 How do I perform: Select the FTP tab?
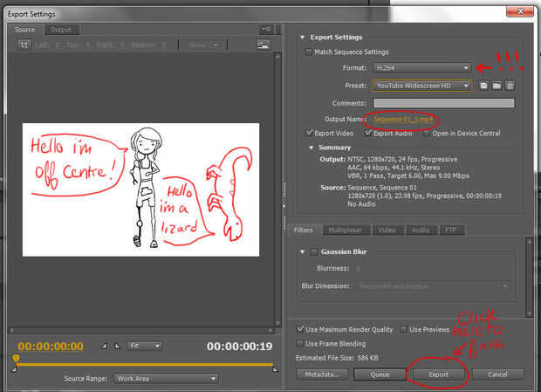tap(451, 230)
